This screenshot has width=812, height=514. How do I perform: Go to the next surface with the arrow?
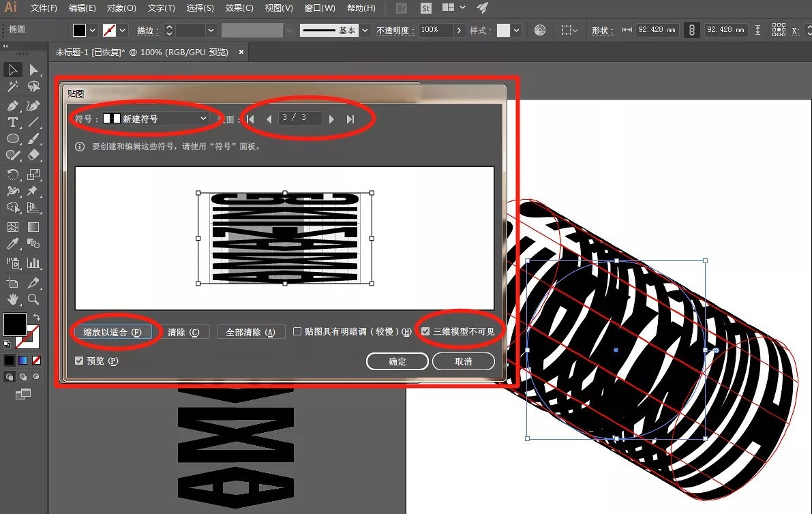(x=332, y=118)
